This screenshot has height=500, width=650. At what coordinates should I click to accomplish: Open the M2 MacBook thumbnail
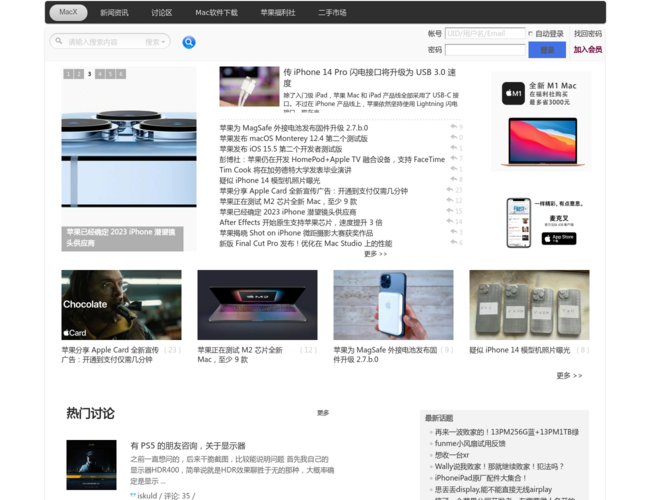point(257,305)
